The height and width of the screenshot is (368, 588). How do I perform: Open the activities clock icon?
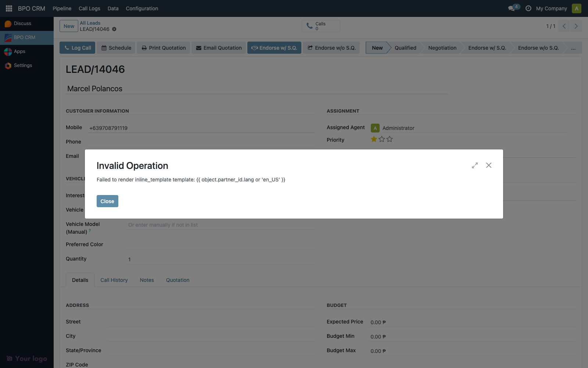tap(528, 8)
